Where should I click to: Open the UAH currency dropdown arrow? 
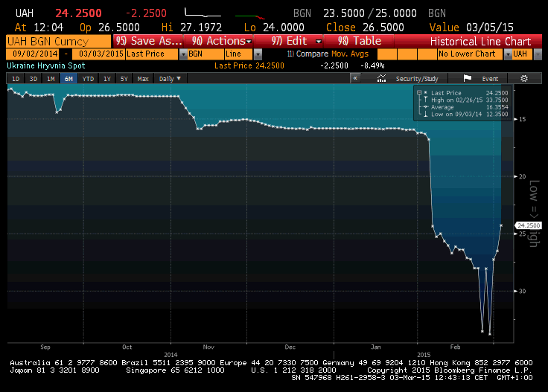click(538, 54)
